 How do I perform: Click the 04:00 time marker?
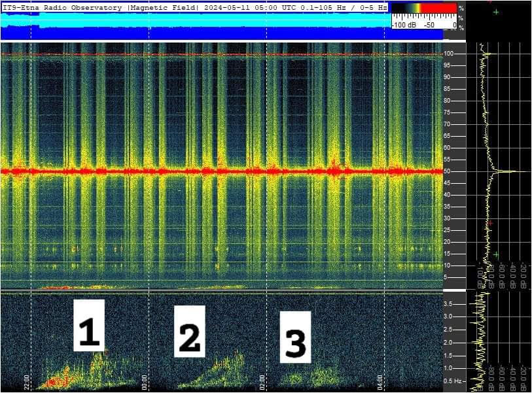(380, 381)
